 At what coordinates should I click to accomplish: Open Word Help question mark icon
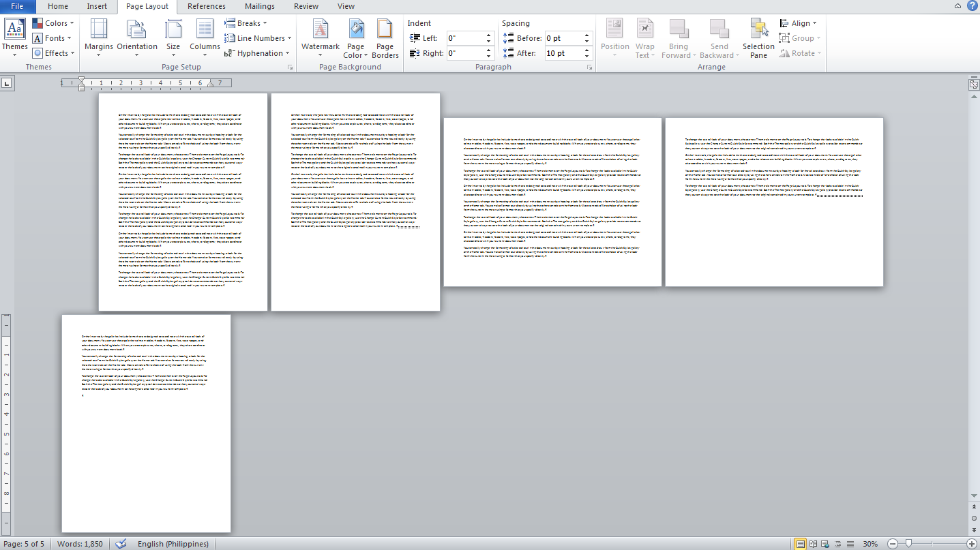tap(972, 6)
